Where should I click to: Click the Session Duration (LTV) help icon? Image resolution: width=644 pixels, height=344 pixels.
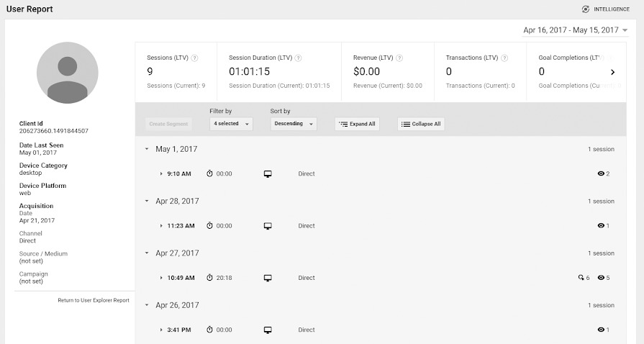[299, 58]
